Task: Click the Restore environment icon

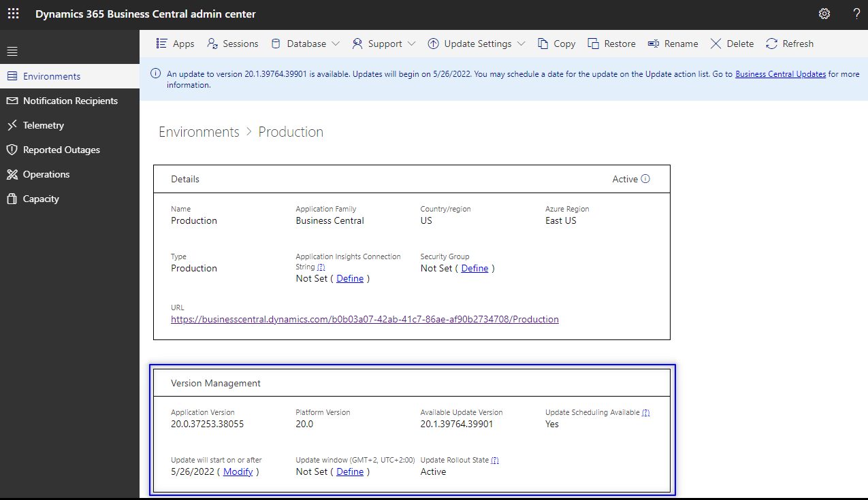Action: [x=611, y=43]
